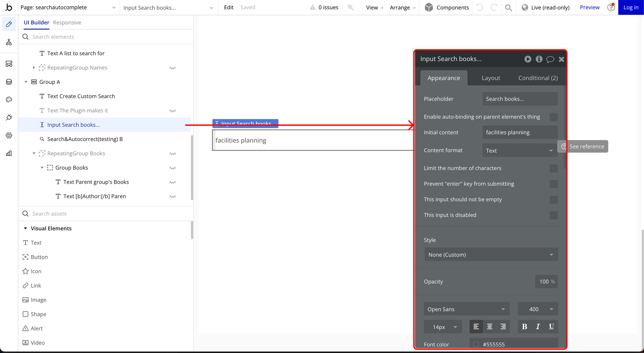The image size is (644, 353).
Task: Check 'This input is disabled' box
Action: (x=553, y=215)
